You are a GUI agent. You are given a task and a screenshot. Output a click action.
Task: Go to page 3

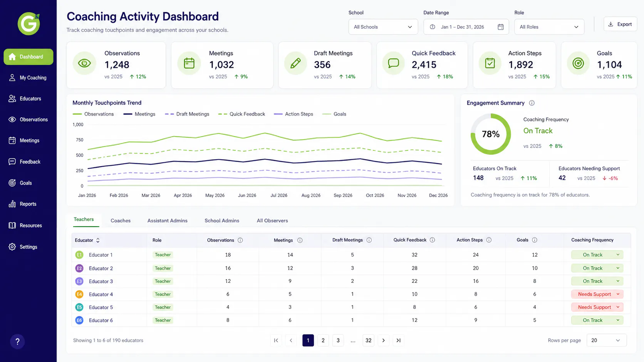tap(338, 340)
